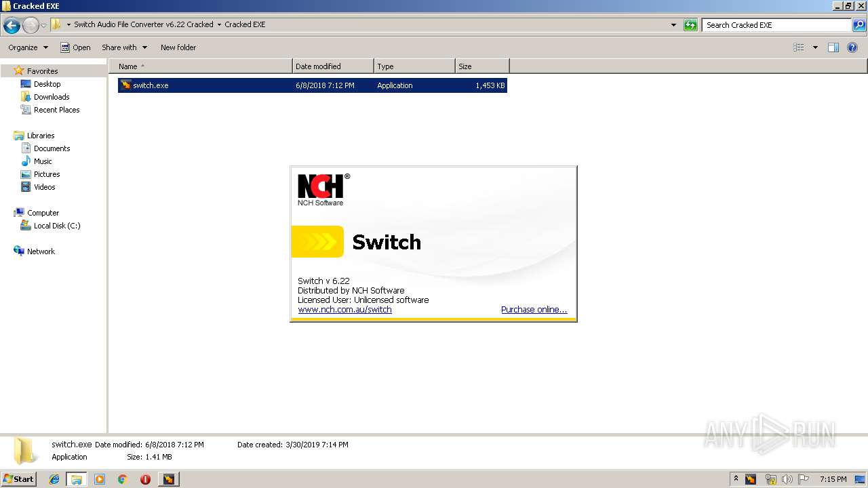Click the Back navigation arrow
The height and width of the screenshot is (488, 868).
(12, 25)
